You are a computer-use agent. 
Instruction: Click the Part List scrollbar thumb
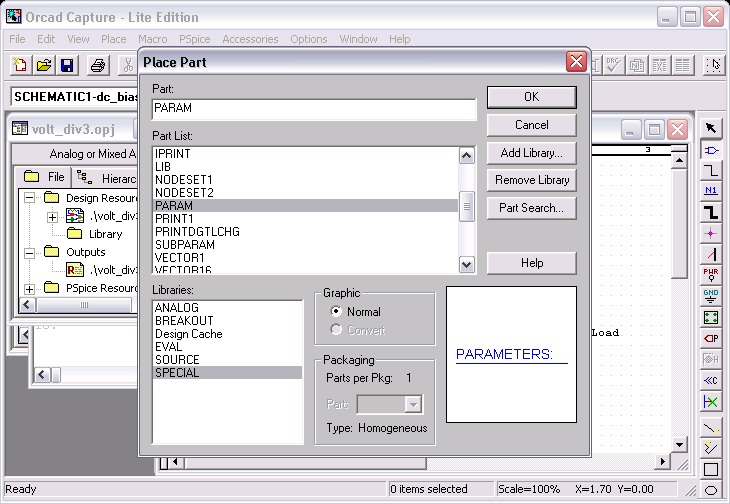click(x=466, y=207)
